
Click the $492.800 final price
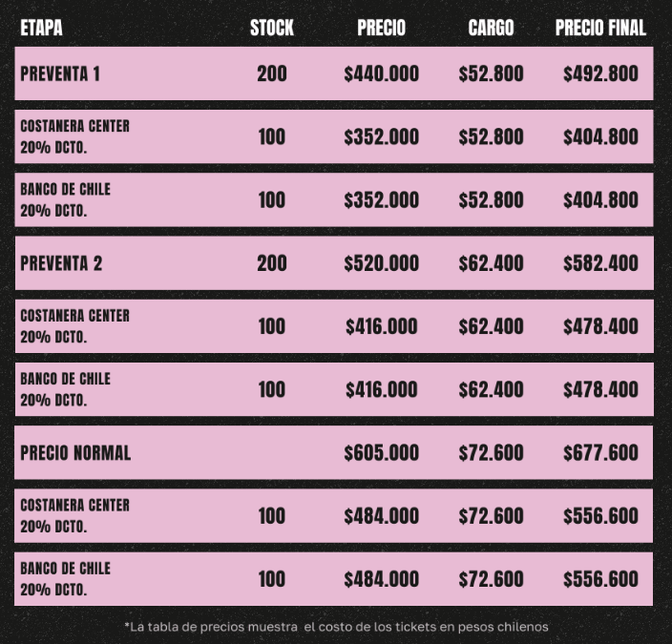(x=600, y=73)
